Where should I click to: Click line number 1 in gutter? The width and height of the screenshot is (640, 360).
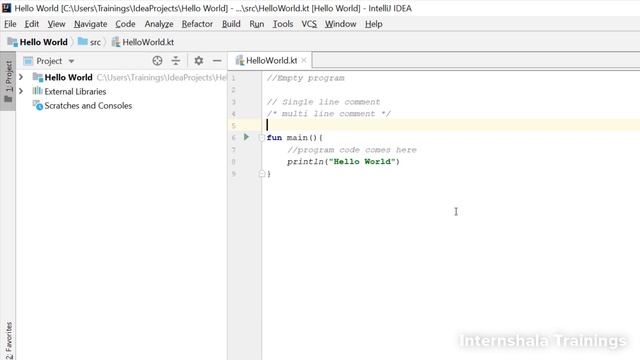point(233,78)
